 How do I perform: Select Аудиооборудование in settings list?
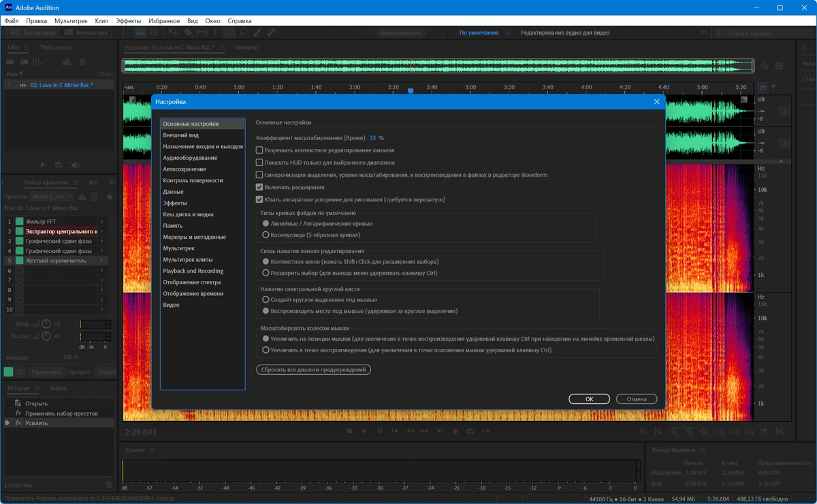190,158
